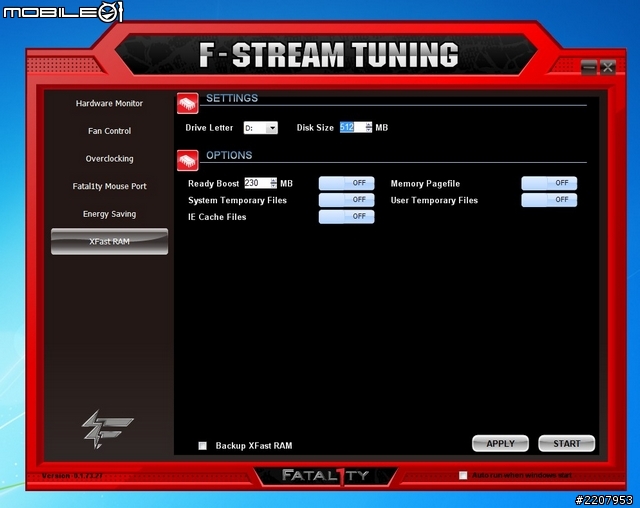Click the Fatal1ty F logo in sidebar
The height and width of the screenshot is (508, 640).
click(107, 429)
